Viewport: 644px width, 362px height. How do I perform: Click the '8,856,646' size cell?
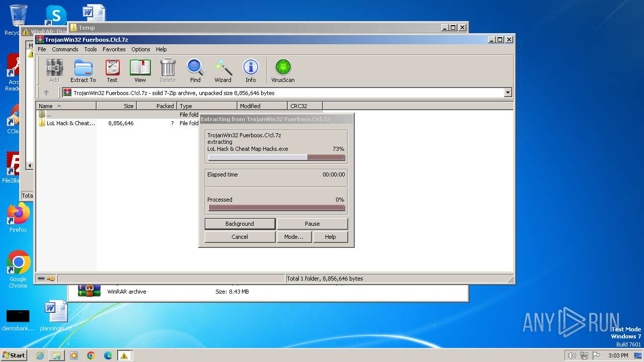(121, 123)
